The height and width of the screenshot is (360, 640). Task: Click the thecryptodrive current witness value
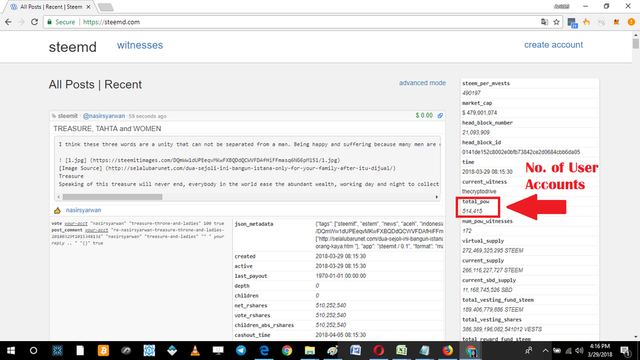(x=479, y=191)
